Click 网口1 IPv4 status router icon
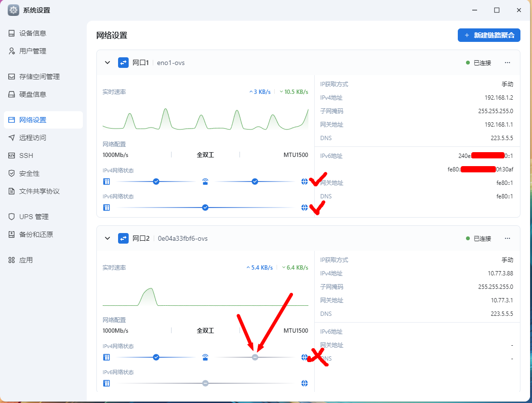Screen dimensions: 532x403 pyautogui.click(x=205, y=182)
